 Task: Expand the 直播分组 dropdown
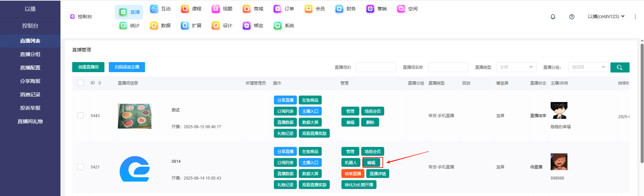click(x=588, y=67)
